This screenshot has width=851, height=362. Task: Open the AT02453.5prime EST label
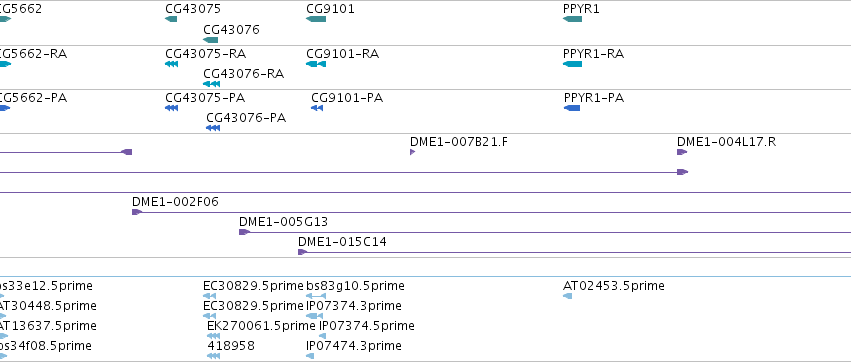pyautogui.click(x=614, y=286)
